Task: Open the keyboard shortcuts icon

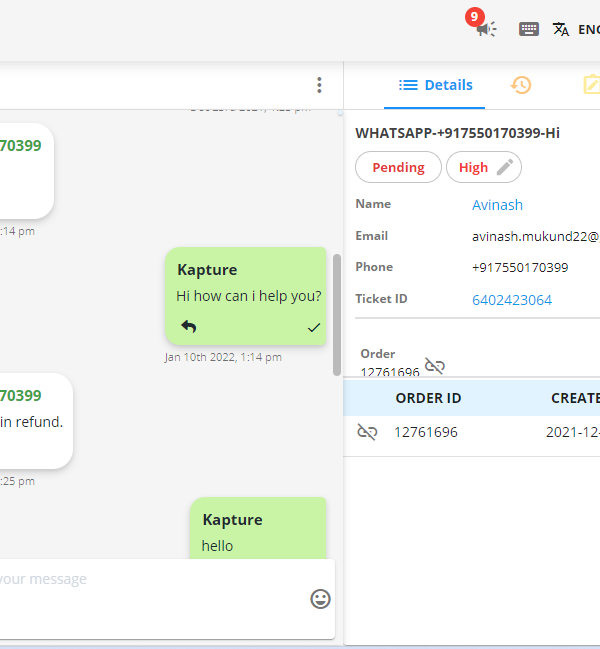Action: tap(529, 29)
